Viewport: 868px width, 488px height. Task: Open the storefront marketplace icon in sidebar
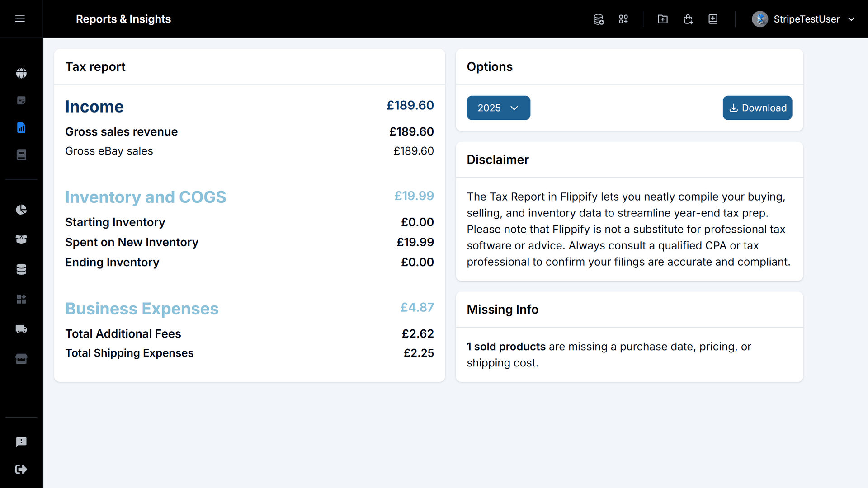(21, 359)
